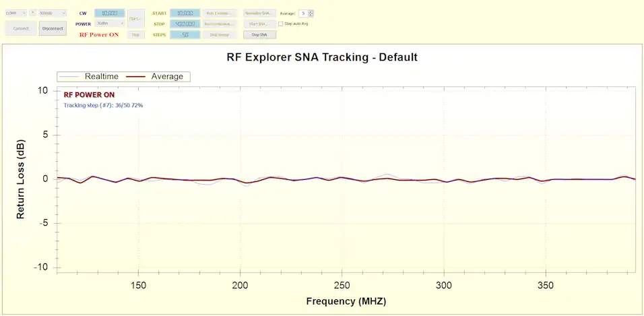
Task: Click the Start SNA button
Action: tap(259, 24)
